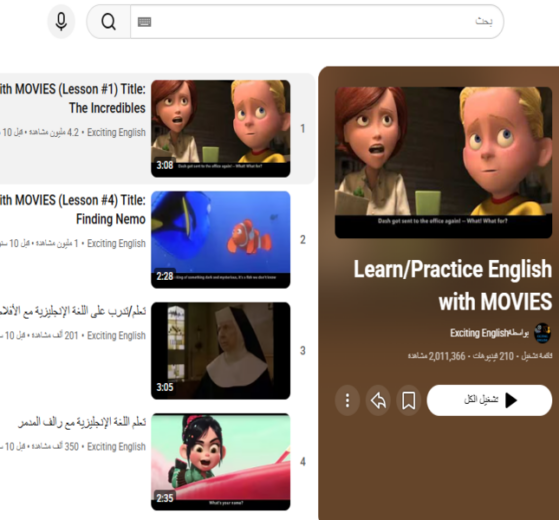Click the '2,011,366' views count text

[436, 356]
